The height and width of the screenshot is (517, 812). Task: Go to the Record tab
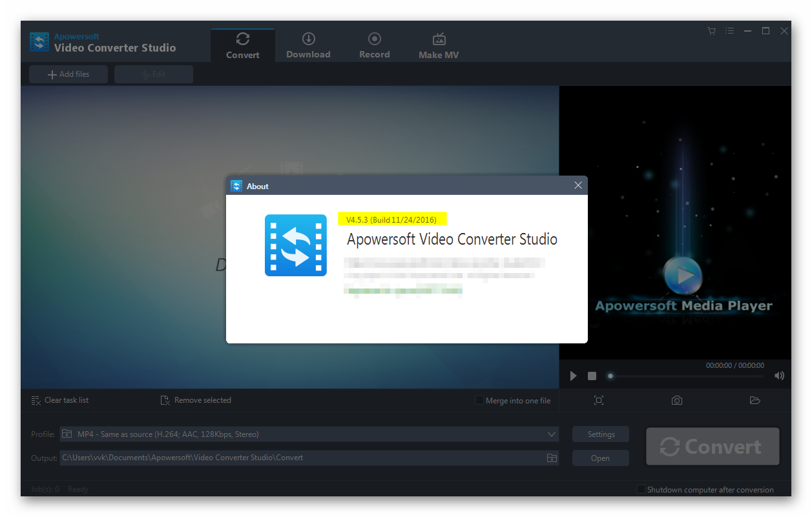375,45
